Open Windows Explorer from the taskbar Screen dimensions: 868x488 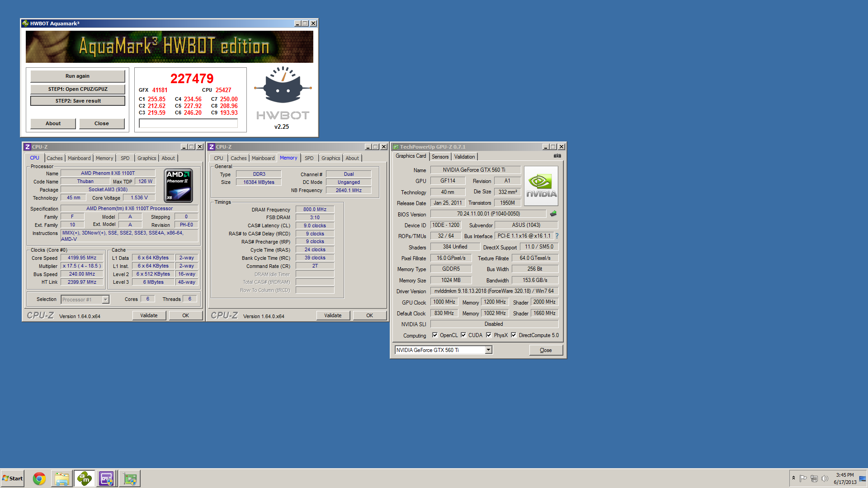[62, 479]
